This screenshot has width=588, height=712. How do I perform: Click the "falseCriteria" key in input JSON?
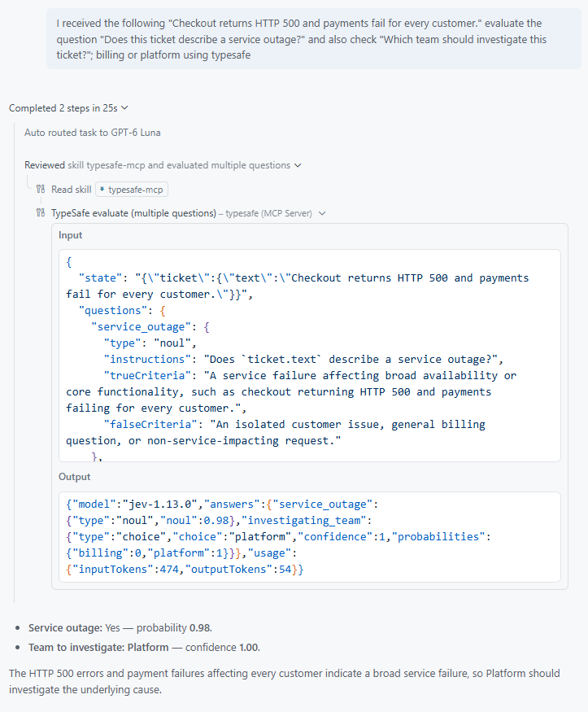(x=150, y=425)
